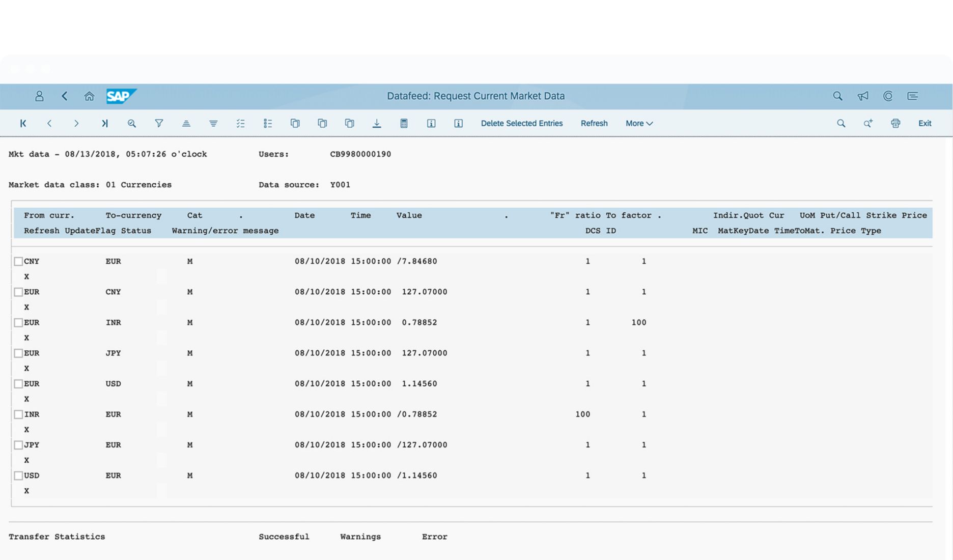Check the checkbox for the CNY to EUR row
The height and width of the screenshot is (560, 953).
point(18,261)
